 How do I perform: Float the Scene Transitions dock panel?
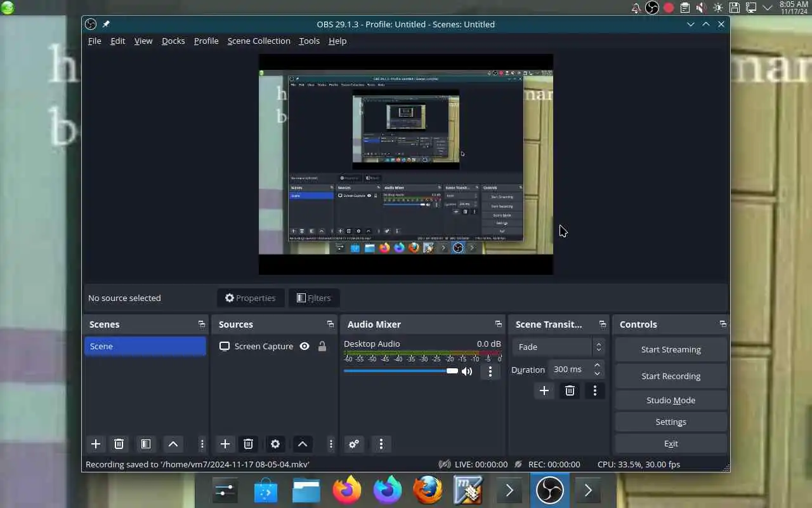pos(603,324)
